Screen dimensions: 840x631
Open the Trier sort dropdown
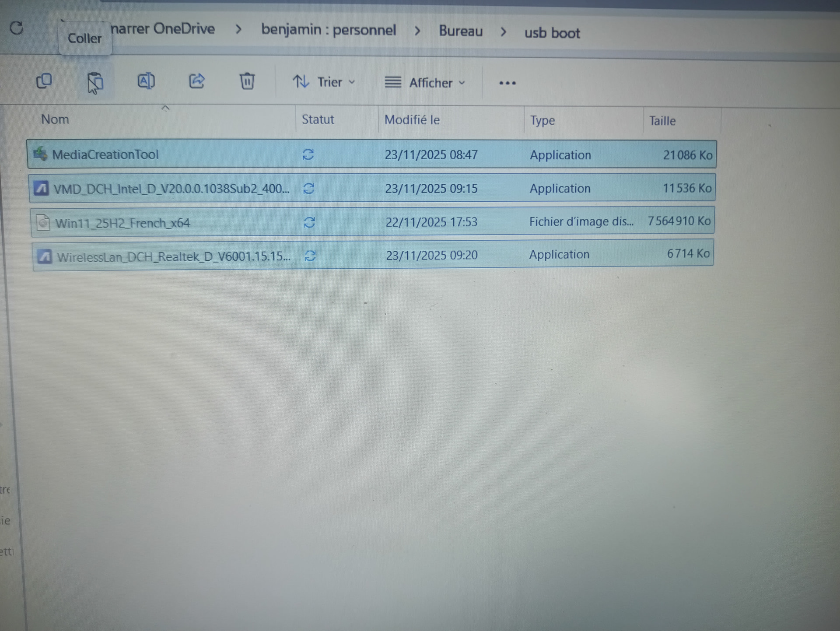click(x=324, y=82)
